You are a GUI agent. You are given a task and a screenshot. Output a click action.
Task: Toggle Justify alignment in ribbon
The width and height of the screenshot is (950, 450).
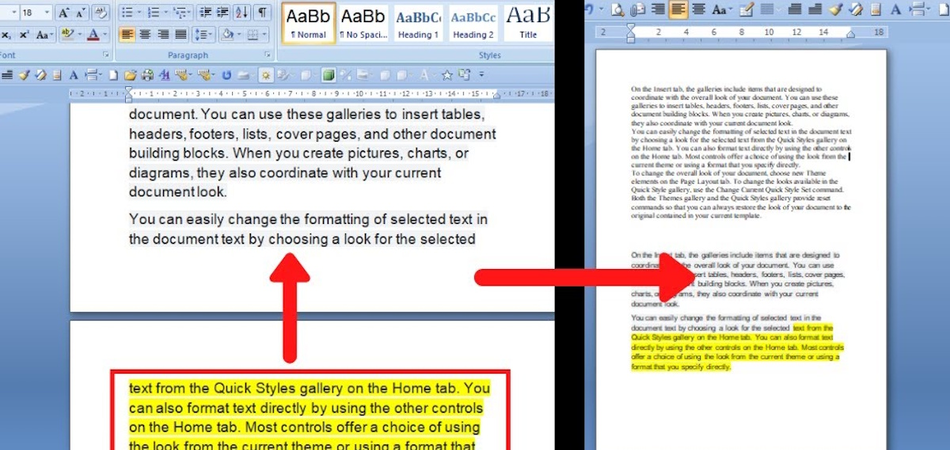tap(181, 35)
